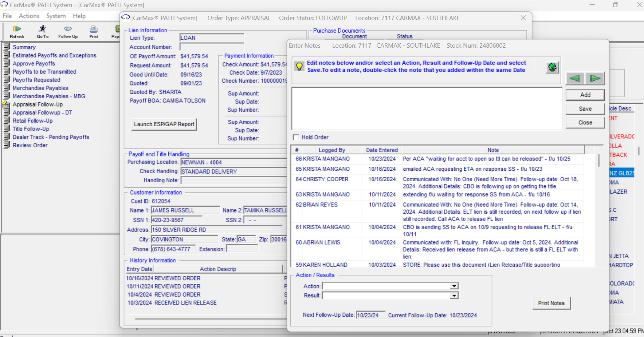Screen dimensions: 644x337
Task: Click Entry Date column header in History
Action: pyautogui.click(x=140, y=269)
